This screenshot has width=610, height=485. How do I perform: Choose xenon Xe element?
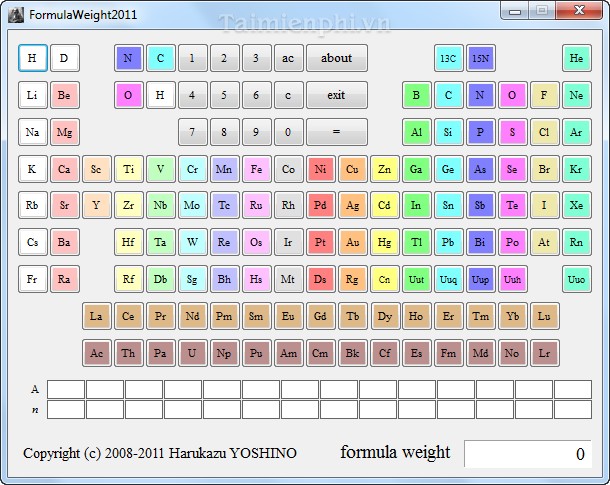click(x=577, y=205)
